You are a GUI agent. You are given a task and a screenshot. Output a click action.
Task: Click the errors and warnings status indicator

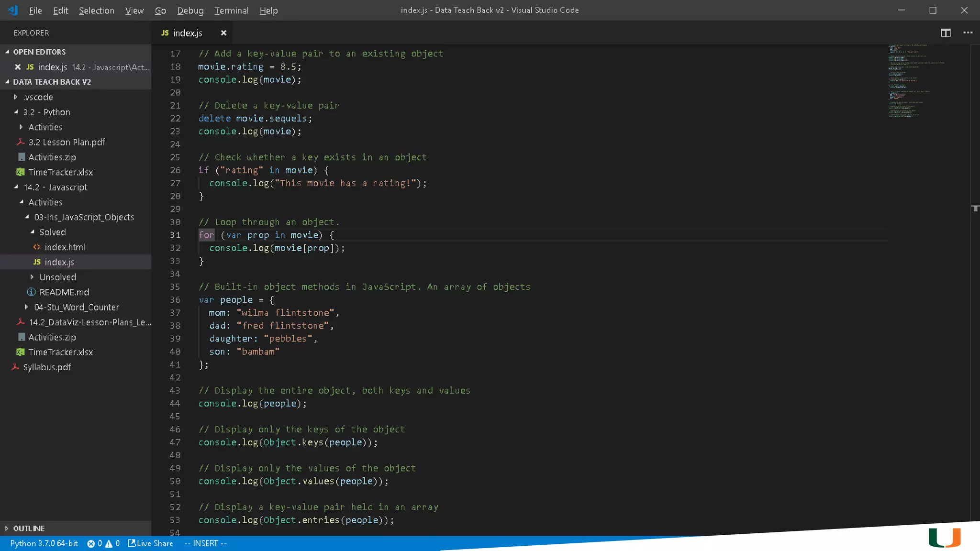103,543
